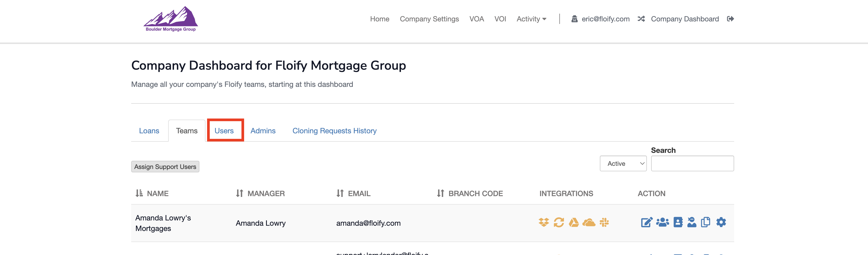The height and width of the screenshot is (255, 868).
Task: Open the Active status filter dropdown
Action: pos(623,163)
